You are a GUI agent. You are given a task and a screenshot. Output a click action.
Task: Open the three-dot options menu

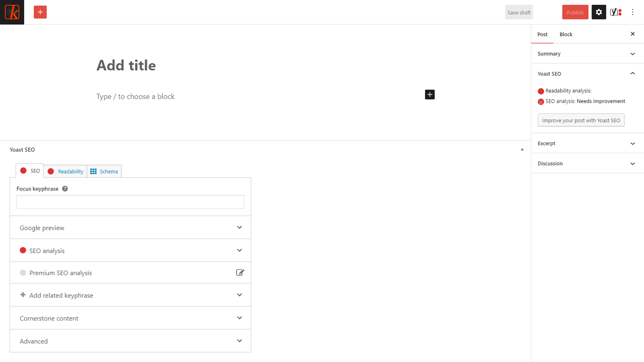(x=633, y=12)
